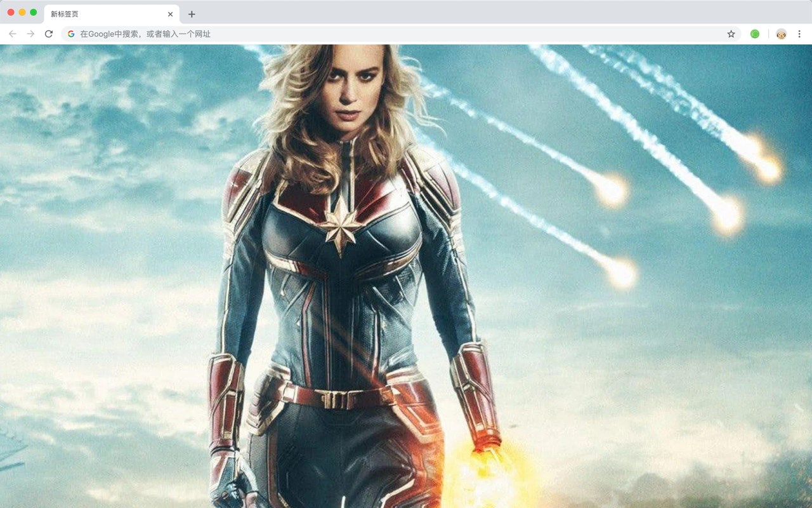Viewport: 812px width, 508px height.
Task: Open a new tab with plus button
Action: tap(192, 14)
